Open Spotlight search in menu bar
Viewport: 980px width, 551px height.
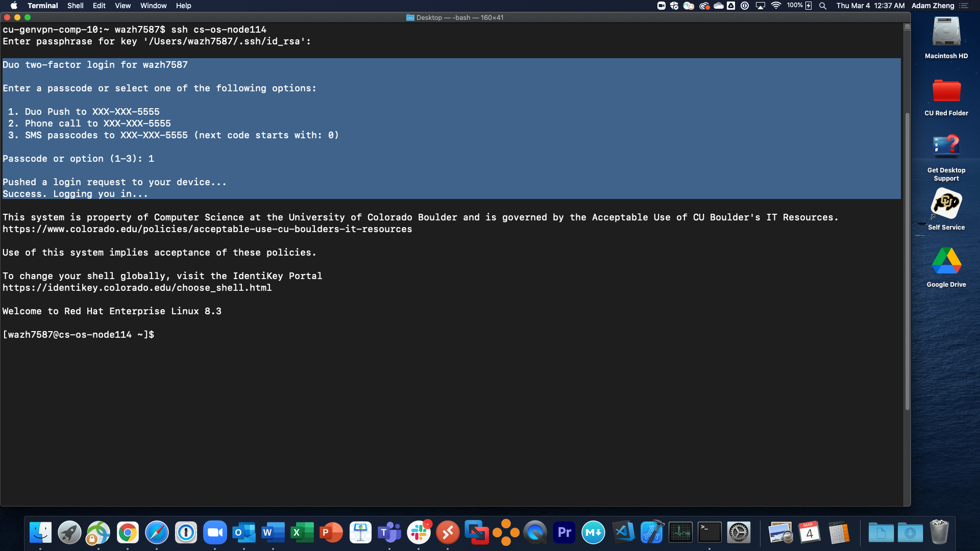tap(823, 6)
